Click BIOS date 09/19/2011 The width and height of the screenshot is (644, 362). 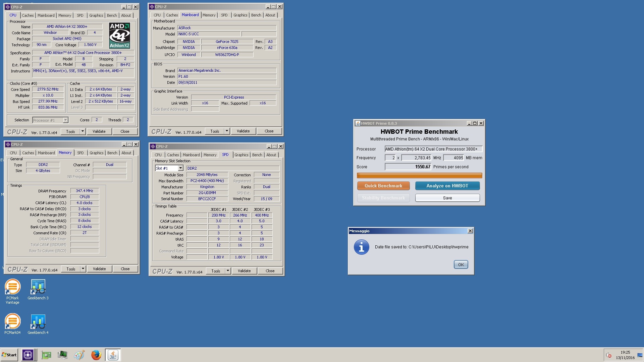227,82
